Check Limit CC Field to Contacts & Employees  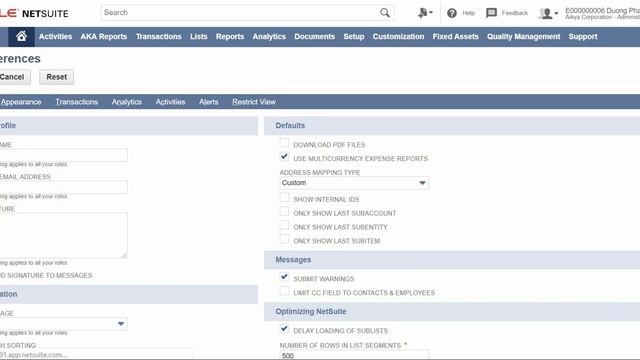(x=284, y=291)
